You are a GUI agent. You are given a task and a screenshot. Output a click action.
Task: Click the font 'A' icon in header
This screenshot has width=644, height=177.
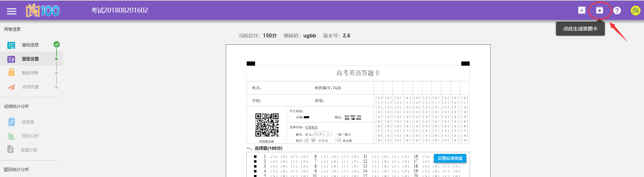tap(581, 10)
